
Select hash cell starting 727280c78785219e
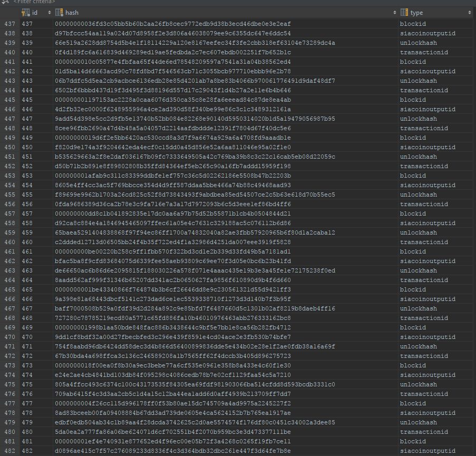(226, 318)
